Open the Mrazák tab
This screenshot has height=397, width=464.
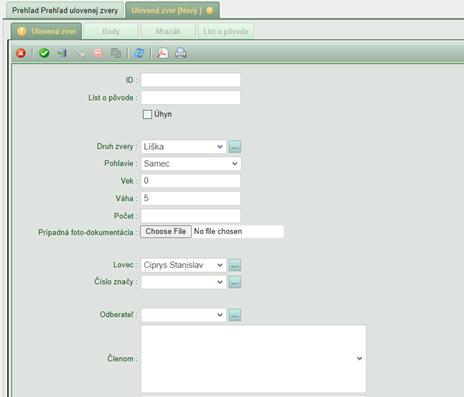(168, 31)
